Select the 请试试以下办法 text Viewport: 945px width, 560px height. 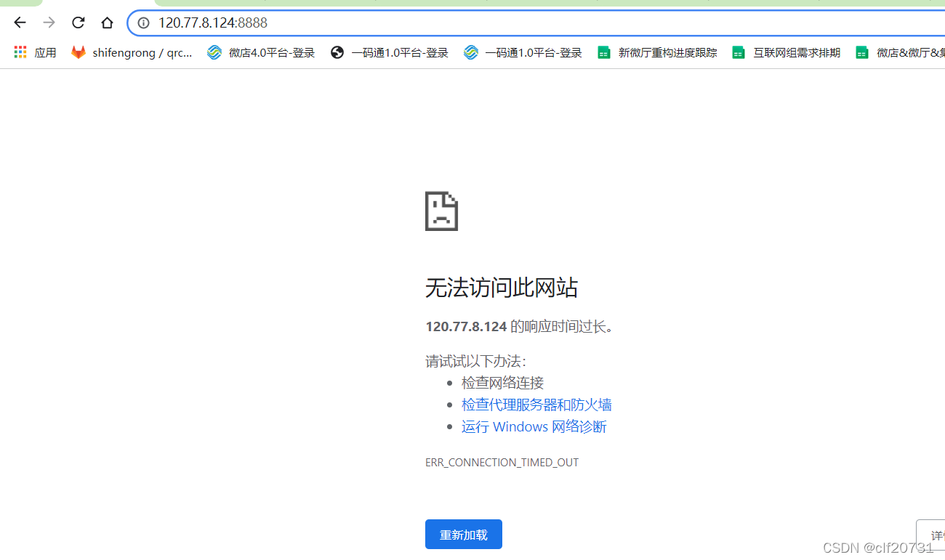click(475, 361)
